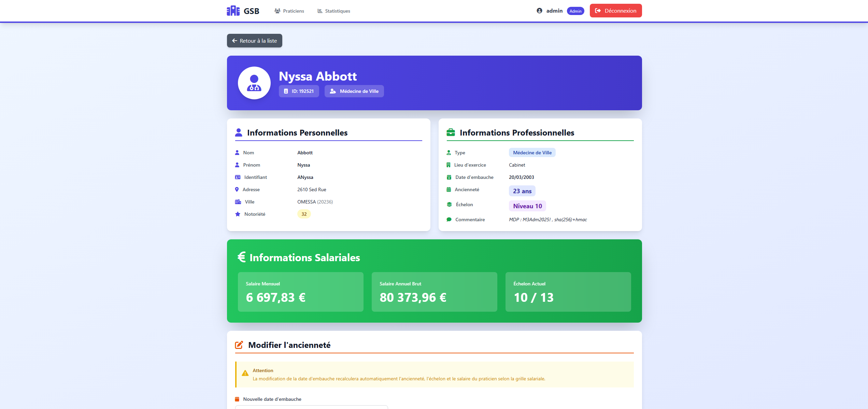Click the GSB hospital logo icon
The height and width of the screenshot is (409, 868).
[233, 11]
